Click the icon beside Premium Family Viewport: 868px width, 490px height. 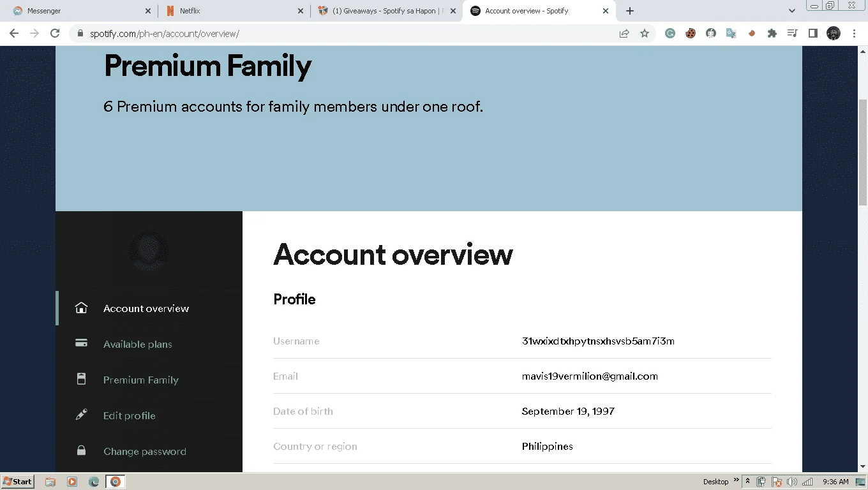[81, 379]
